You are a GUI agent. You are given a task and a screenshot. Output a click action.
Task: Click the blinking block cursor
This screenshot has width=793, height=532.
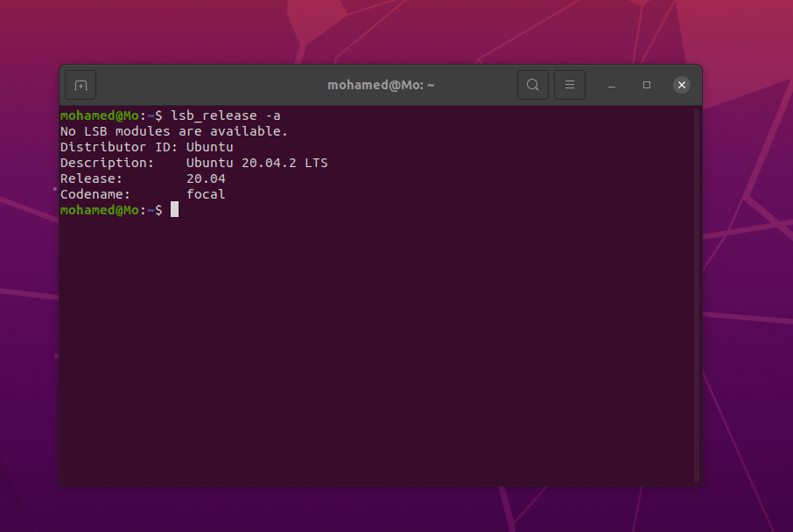pyautogui.click(x=175, y=210)
